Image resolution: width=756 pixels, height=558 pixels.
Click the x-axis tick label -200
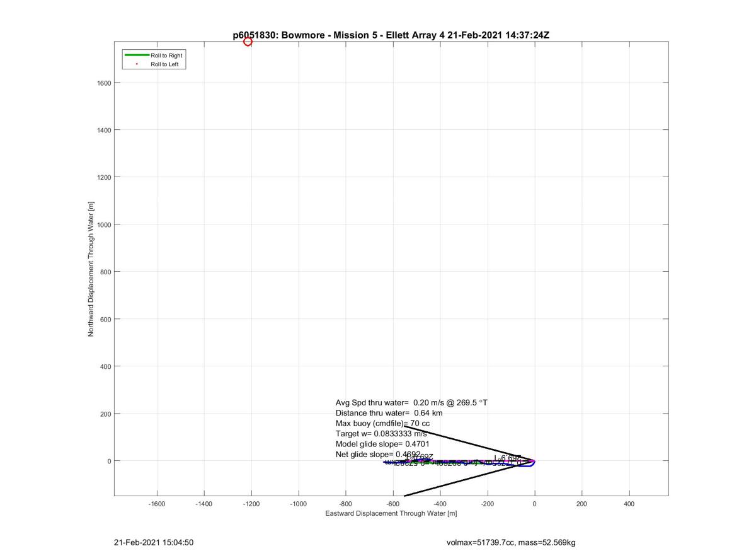coord(487,504)
